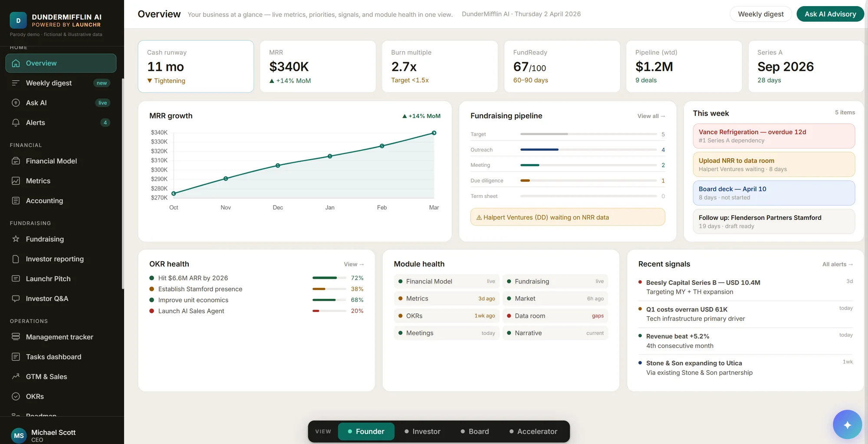This screenshot has width=868, height=444.
Task: Click the Metrics chart icon
Action: coord(16,181)
